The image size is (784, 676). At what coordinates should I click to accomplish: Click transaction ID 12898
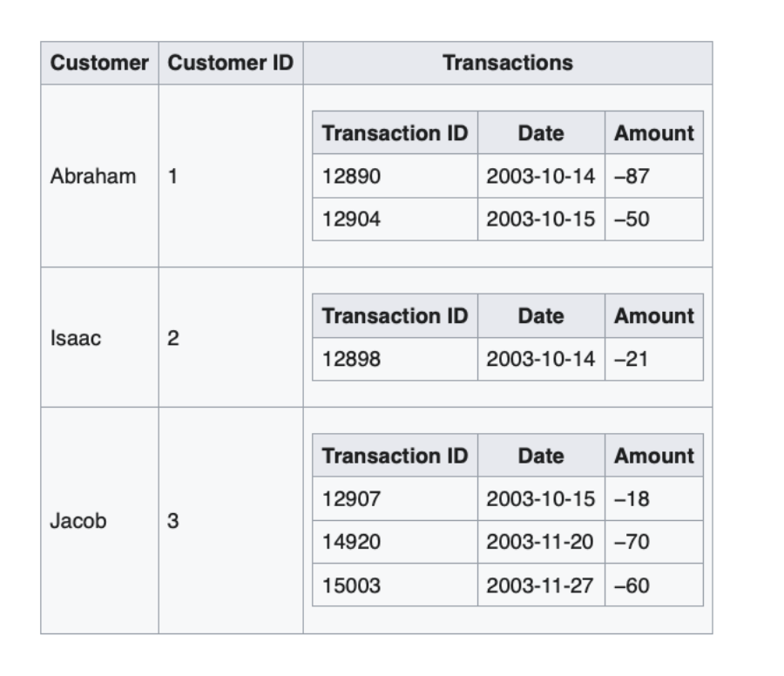click(x=395, y=359)
